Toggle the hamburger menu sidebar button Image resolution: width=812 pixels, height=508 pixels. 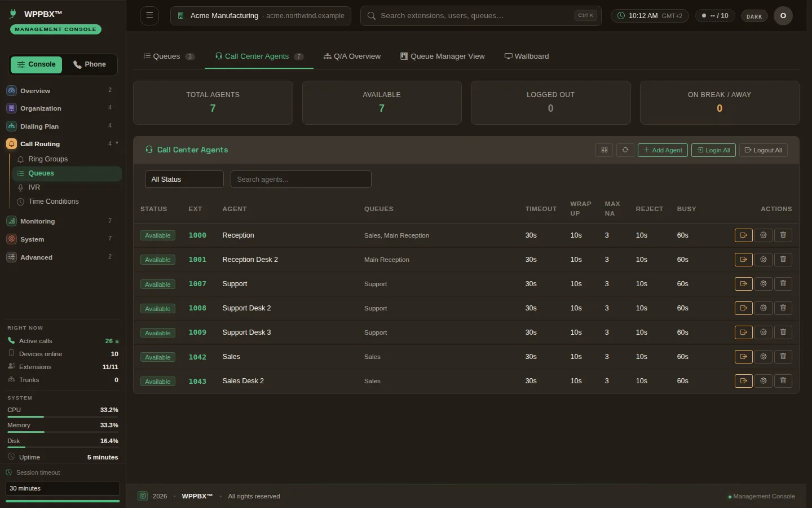[149, 15]
